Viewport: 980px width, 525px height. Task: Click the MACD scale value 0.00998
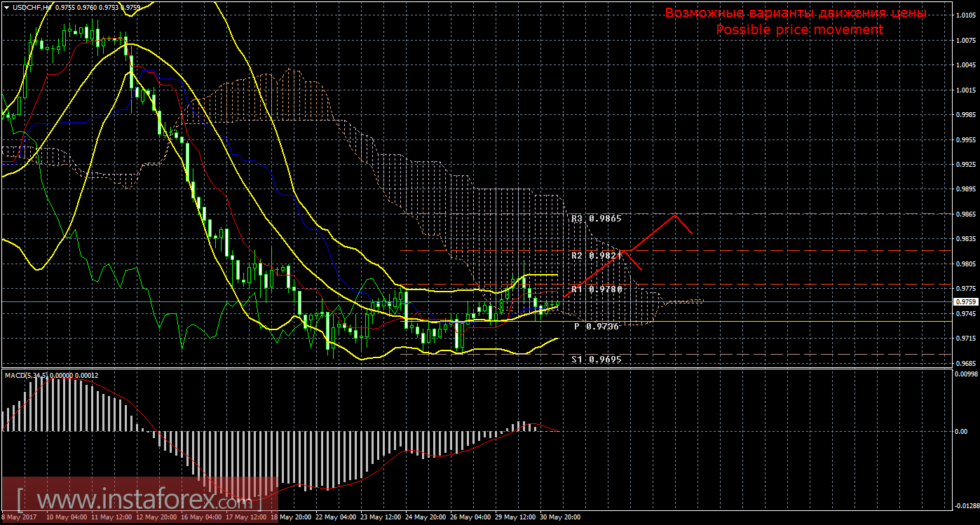(x=965, y=374)
